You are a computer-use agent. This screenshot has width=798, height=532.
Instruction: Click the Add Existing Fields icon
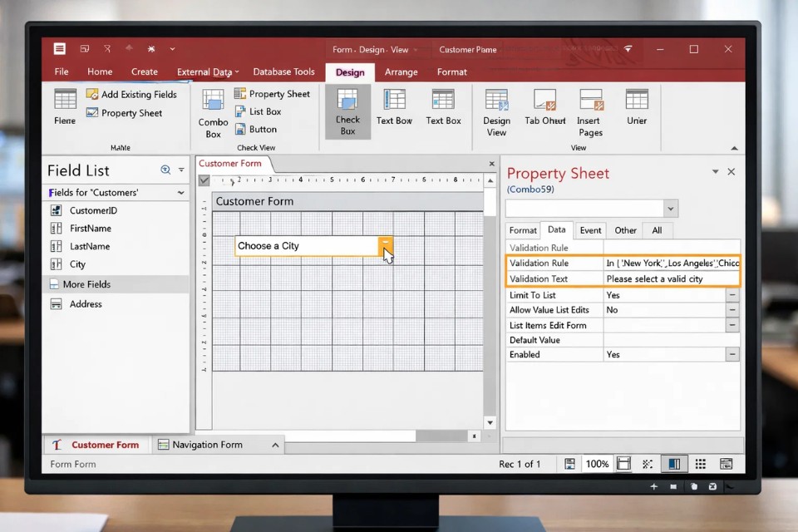pos(92,95)
